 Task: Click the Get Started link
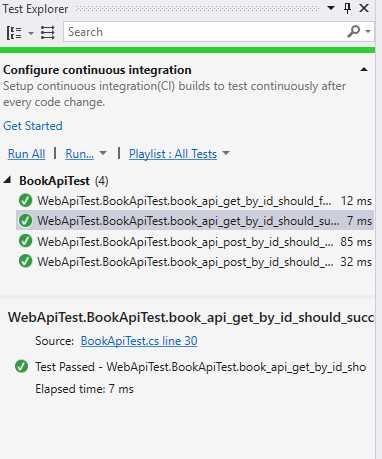pos(33,126)
